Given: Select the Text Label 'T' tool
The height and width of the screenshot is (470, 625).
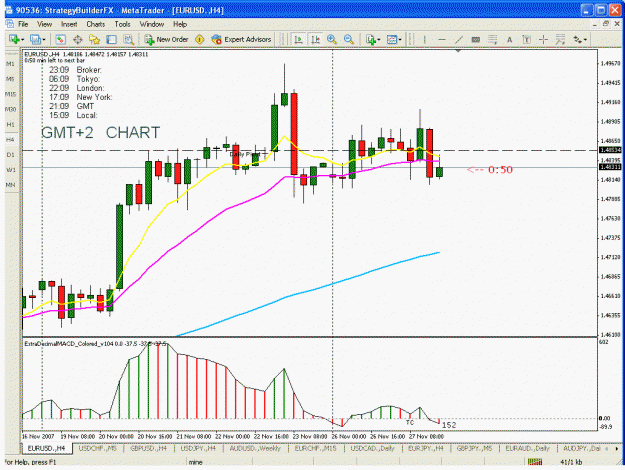Looking at the screenshot, I should 527,39.
